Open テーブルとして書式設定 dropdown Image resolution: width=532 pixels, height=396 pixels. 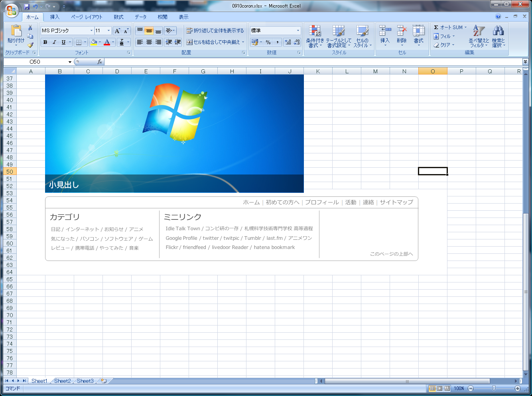click(x=339, y=36)
